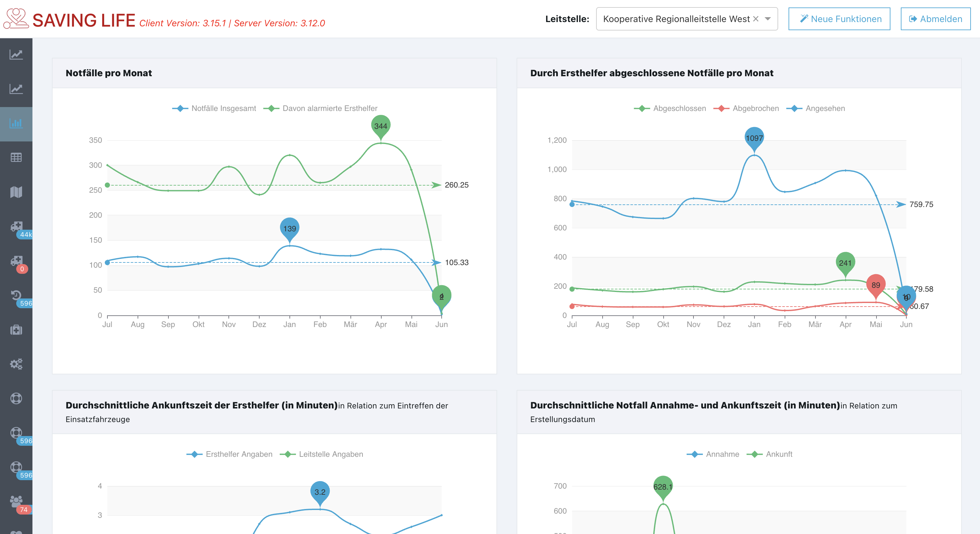Toggle the Davon alarmierte Ersthelfer legend series
Screen dimensions: 980x534
(320, 108)
